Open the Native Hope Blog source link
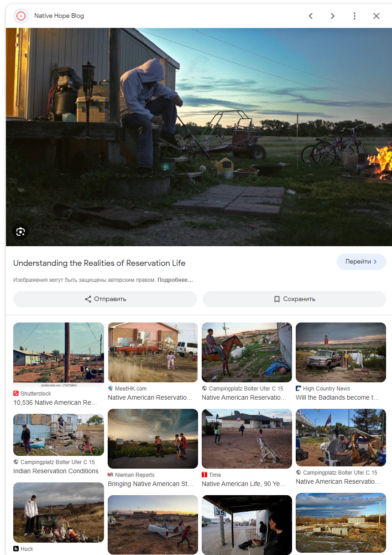The width and height of the screenshot is (392, 555). pos(59,16)
